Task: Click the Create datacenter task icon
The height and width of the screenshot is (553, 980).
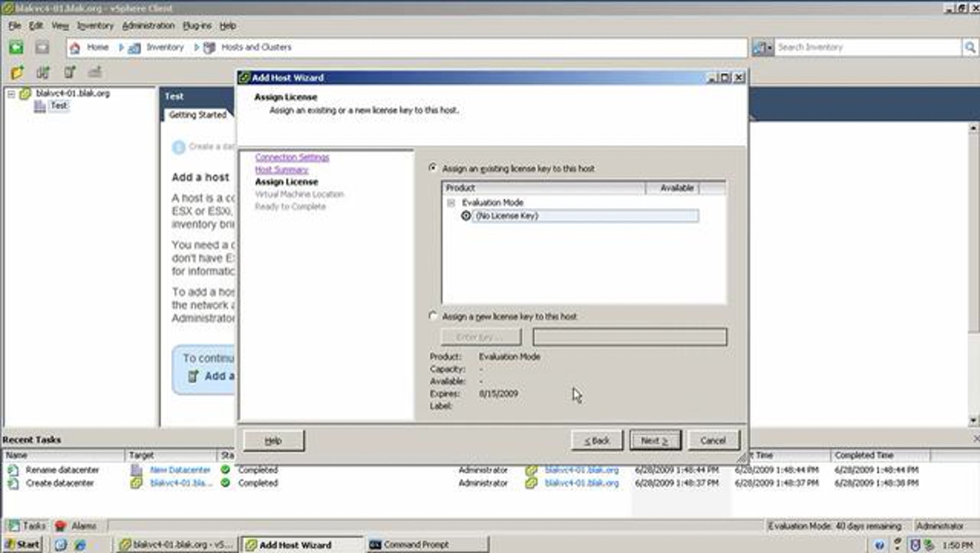Action: tap(13, 484)
